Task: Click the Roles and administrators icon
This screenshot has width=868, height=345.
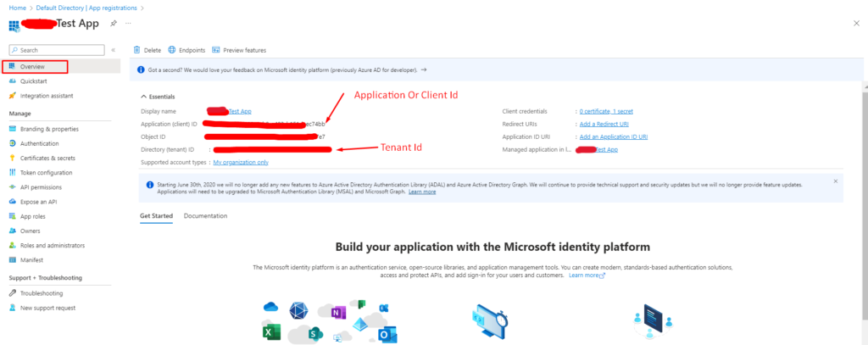Action: pyautogui.click(x=12, y=245)
